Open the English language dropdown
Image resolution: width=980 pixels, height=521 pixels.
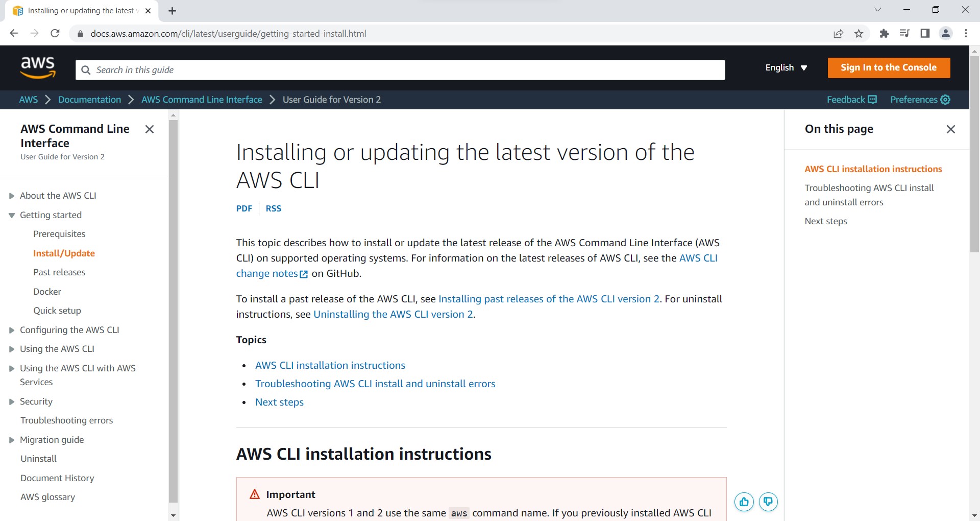786,67
